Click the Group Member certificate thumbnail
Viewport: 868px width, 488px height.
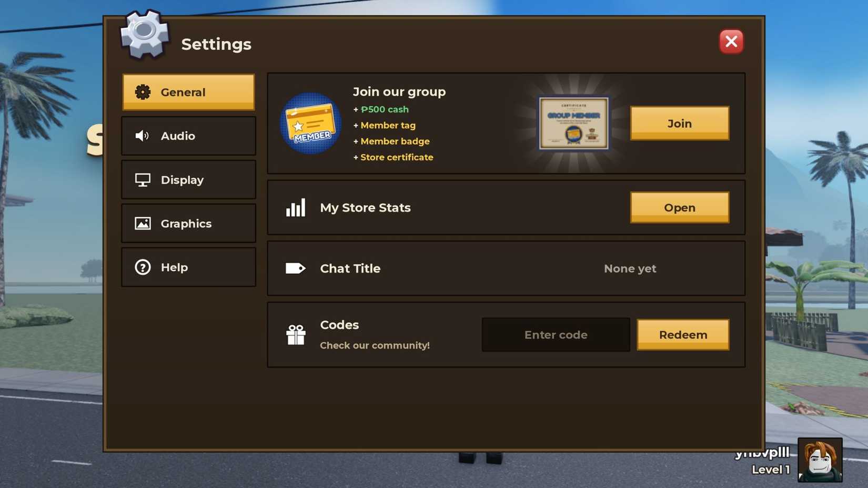point(573,123)
